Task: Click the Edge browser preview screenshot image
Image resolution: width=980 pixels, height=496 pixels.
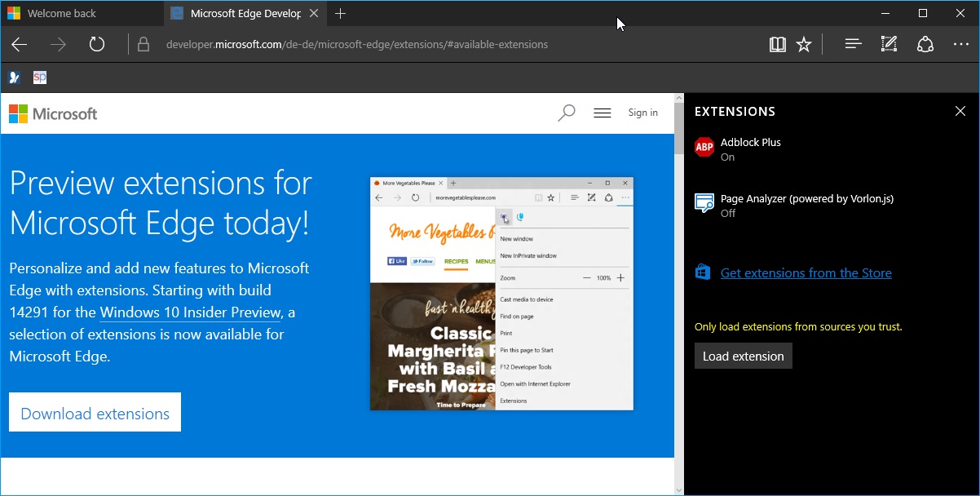Action: coord(501,294)
